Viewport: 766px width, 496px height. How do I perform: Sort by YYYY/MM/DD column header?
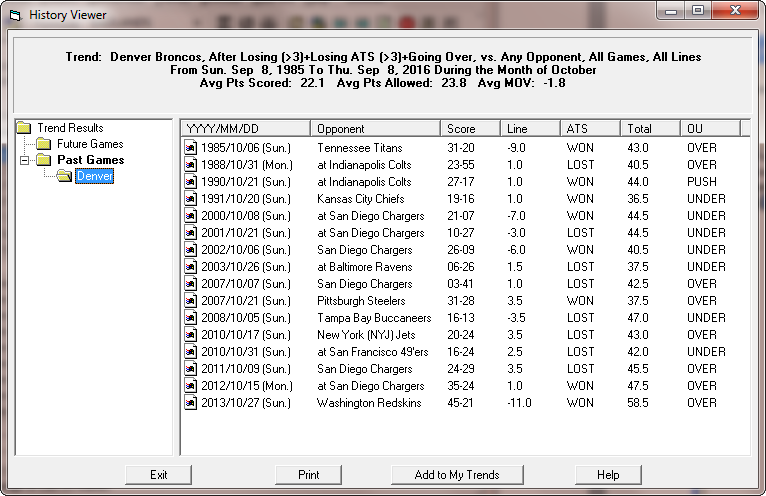click(246, 129)
